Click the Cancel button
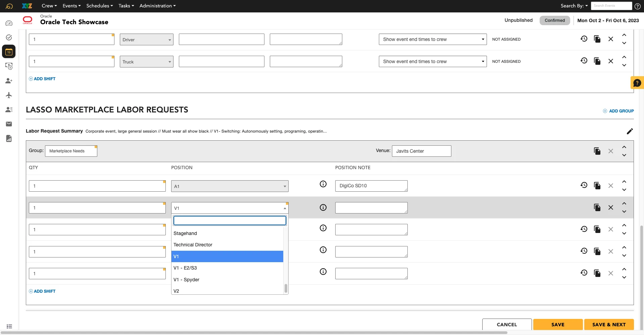The image size is (644, 335). coord(507,325)
